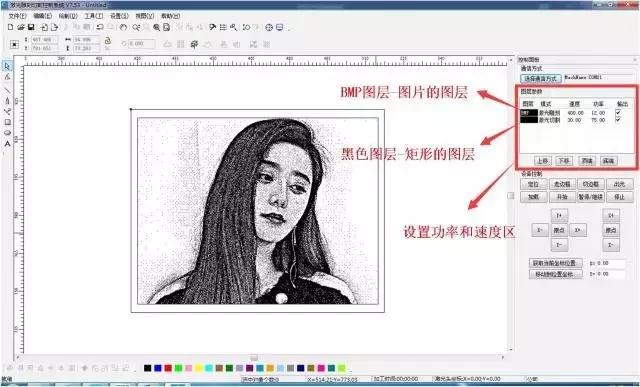
Task: Click the crosshair target toolbar icon
Action: click(x=269, y=27)
